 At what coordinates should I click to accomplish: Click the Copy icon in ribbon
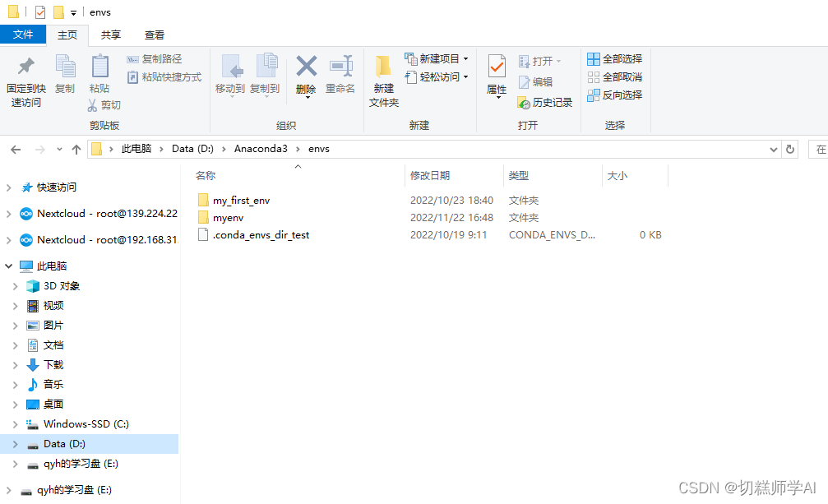coord(66,67)
